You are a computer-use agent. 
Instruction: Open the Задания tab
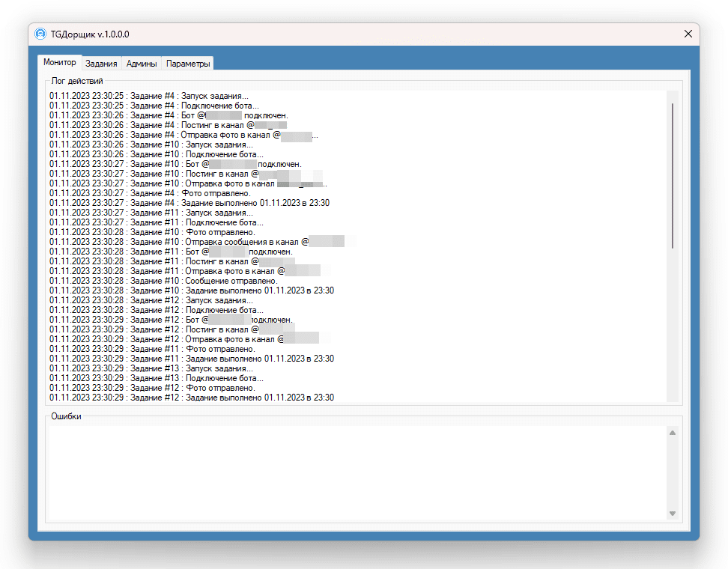click(101, 64)
